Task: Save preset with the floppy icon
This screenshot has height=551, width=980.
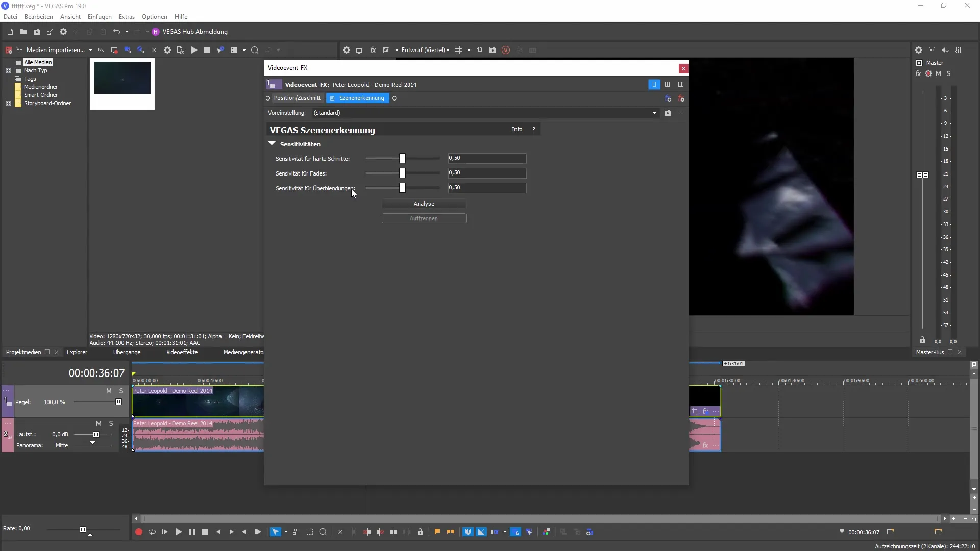Action: point(668,113)
